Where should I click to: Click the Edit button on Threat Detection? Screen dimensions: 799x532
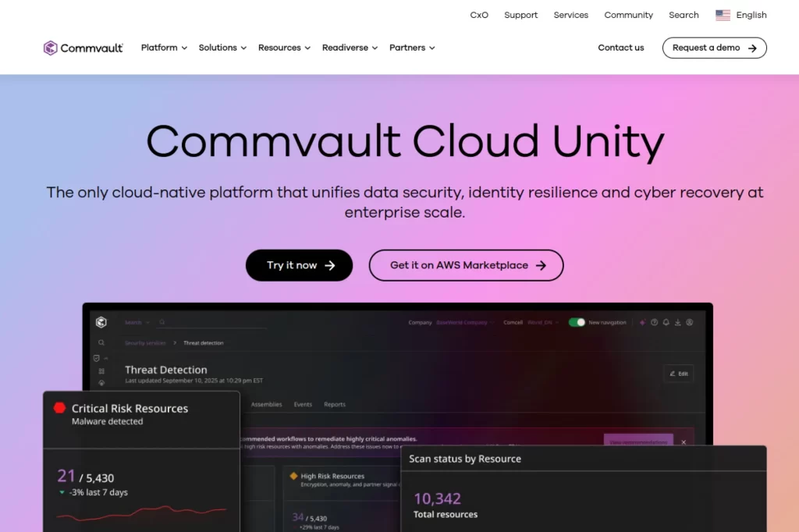(x=678, y=374)
